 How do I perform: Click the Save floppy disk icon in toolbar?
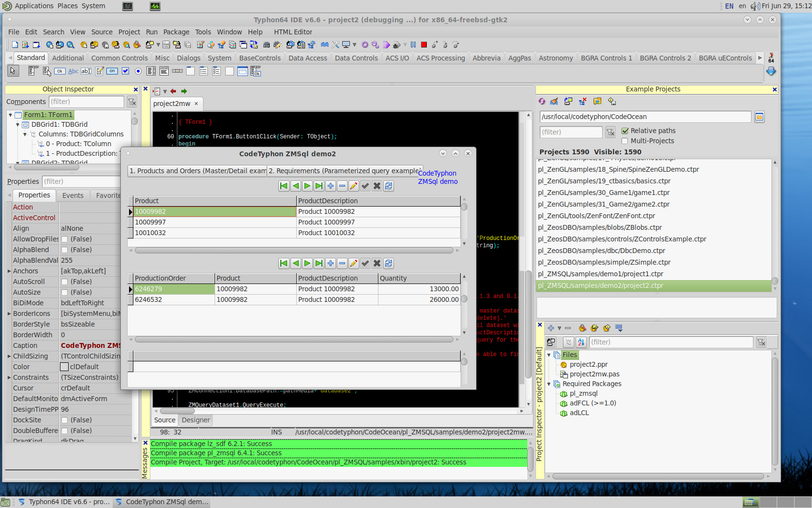pos(166,45)
